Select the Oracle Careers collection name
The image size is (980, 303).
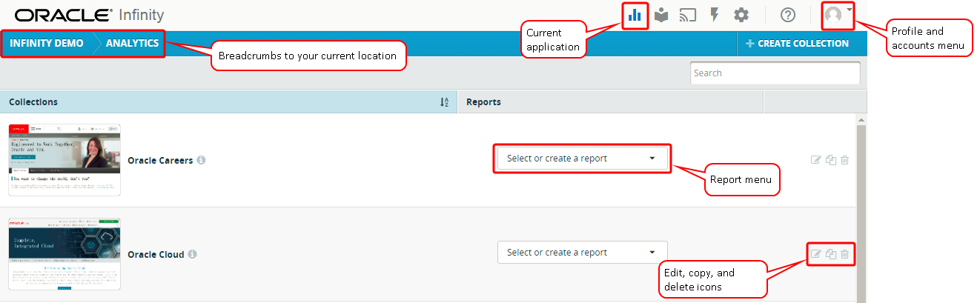pyautogui.click(x=160, y=160)
